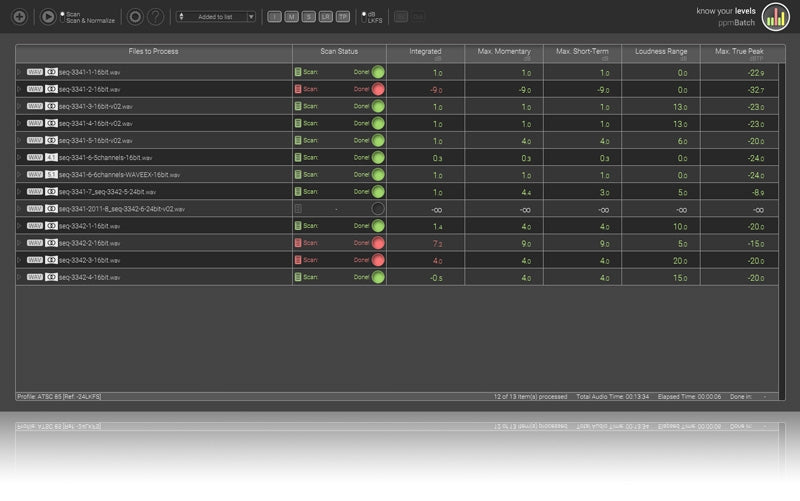800x501 pixels.
Task: Toggle the M momentary column button
Action: pos(291,17)
